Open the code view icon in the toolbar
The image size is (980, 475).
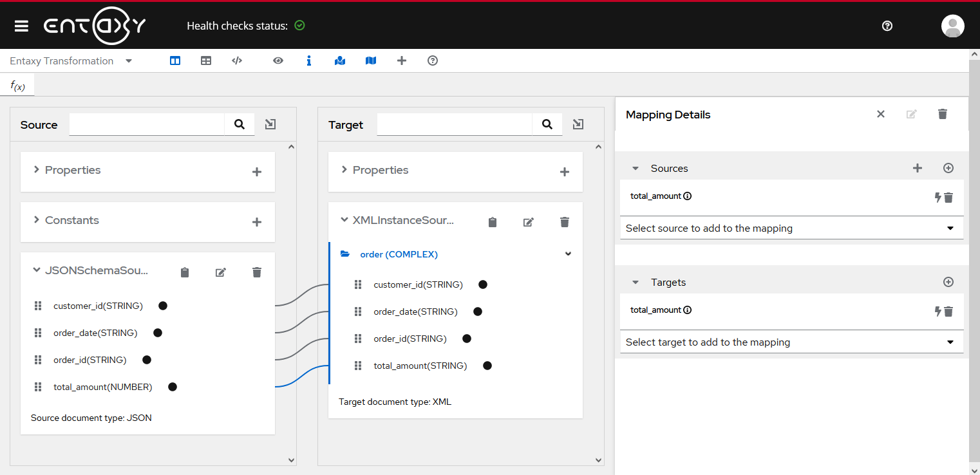pos(237,61)
